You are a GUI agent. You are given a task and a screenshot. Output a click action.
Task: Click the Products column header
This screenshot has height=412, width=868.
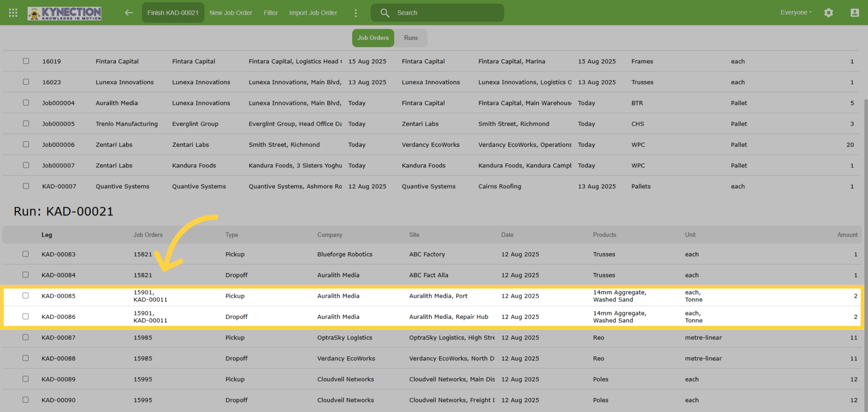point(604,235)
